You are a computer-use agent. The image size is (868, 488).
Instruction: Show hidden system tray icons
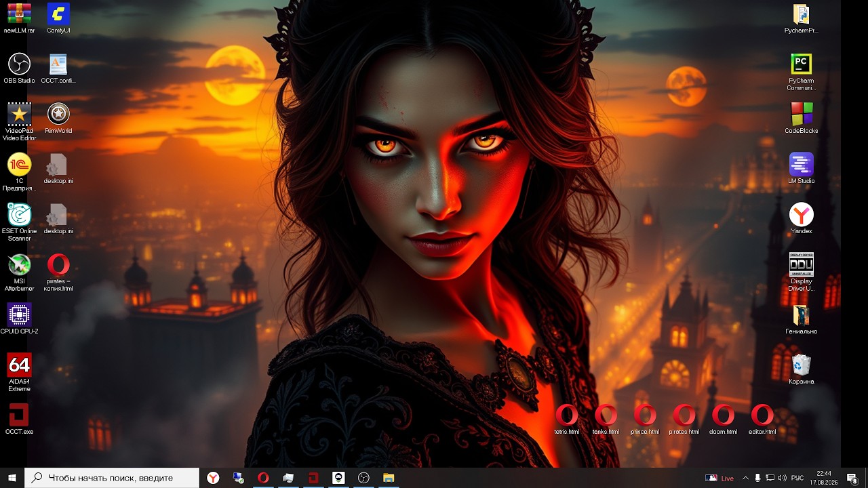click(x=746, y=478)
